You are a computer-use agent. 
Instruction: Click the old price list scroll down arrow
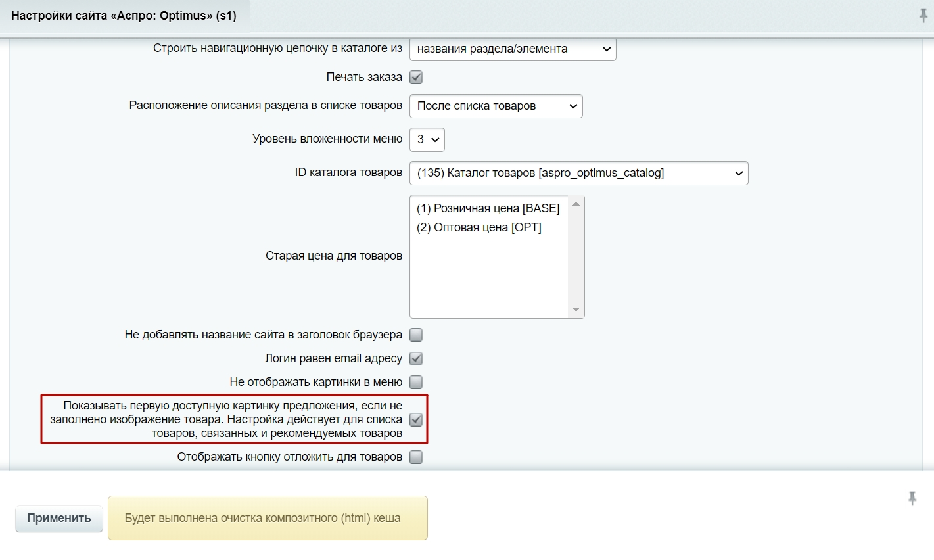[x=576, y=310]
